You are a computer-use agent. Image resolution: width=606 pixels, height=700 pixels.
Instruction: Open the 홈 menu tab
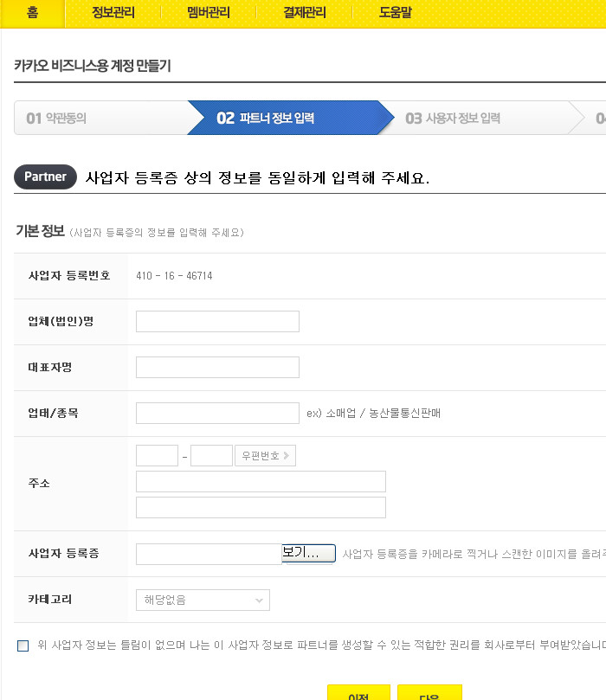coord(32,13)
